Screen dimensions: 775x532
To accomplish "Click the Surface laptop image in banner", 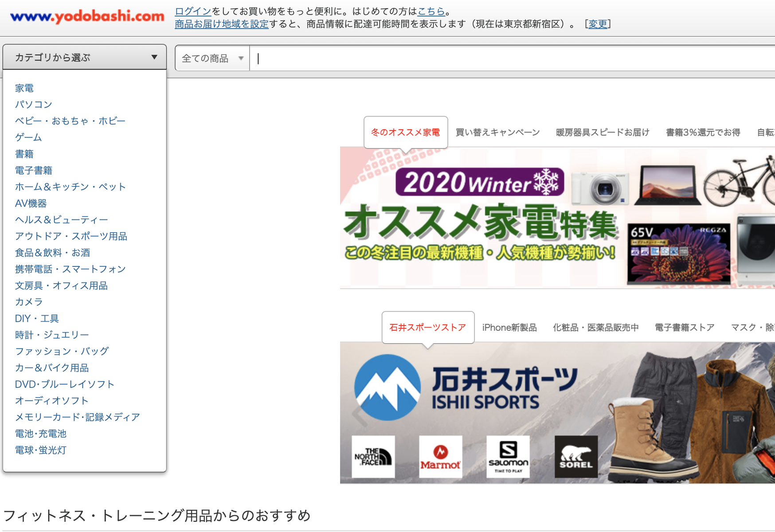I will tap(668, 185).
